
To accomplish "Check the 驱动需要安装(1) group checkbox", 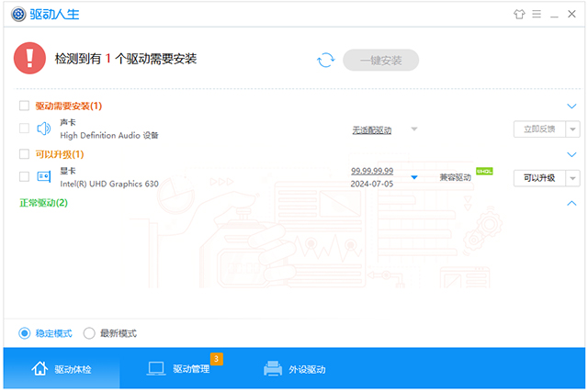I will (x=25, y=106).
